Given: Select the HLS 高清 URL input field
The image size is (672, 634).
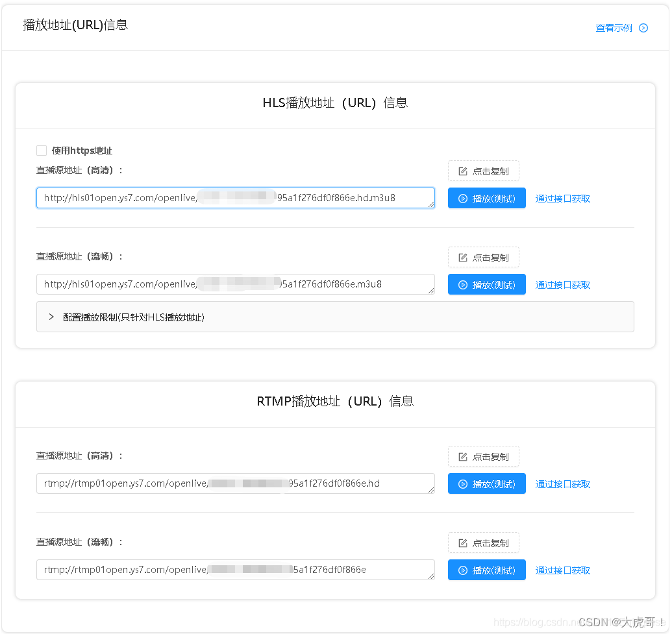Looking at the screenshot, I should point(236,198).
